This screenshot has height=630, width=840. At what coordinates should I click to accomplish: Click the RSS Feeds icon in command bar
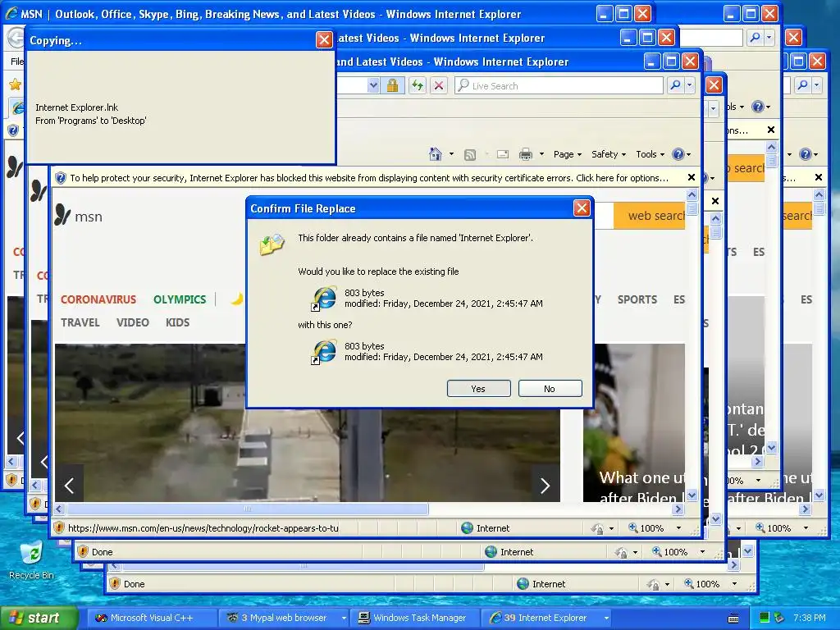pyautogui.click(x=470, y=155)
